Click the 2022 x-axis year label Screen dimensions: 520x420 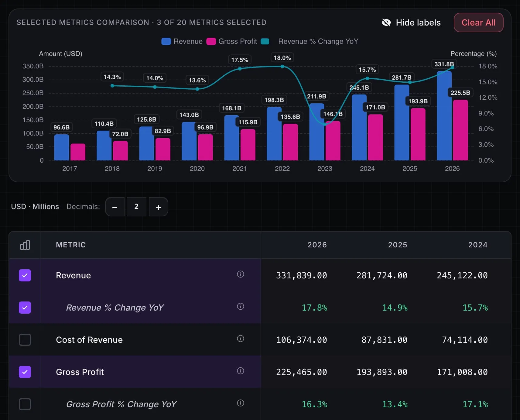pyautogui.click(x=282, y=168)
